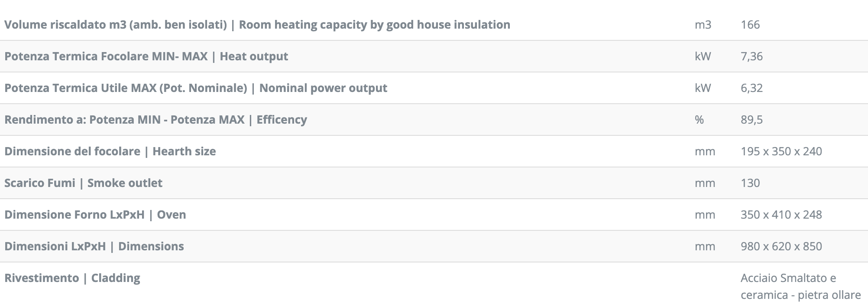
Task: Click the percent unit in Efficency row
Action: pos(699,120)
